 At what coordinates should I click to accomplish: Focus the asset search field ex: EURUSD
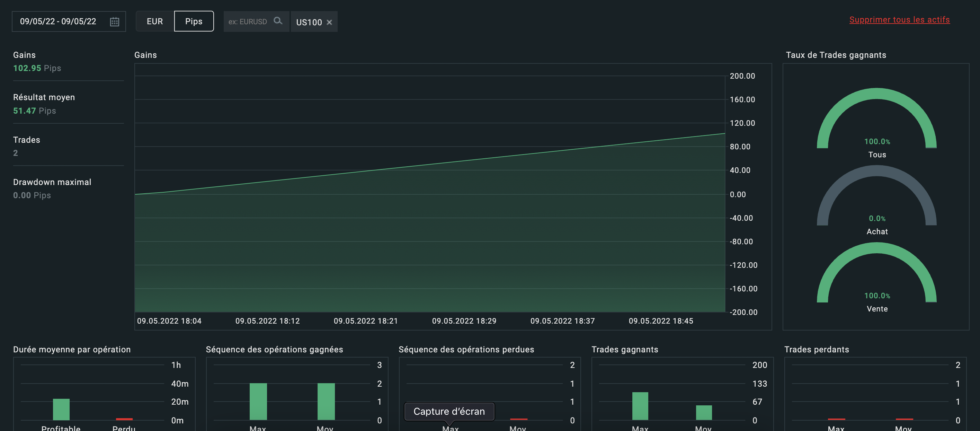click(x=248, y=22)
